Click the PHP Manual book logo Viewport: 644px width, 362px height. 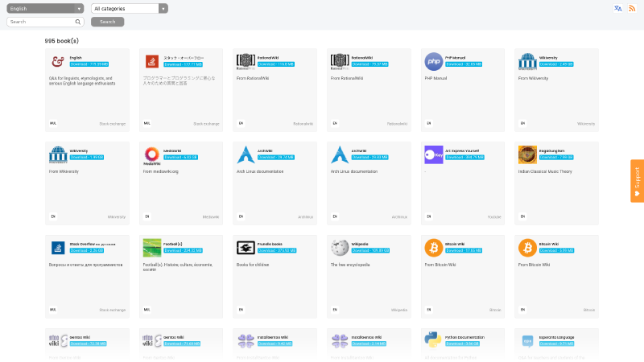coord(434,61)
